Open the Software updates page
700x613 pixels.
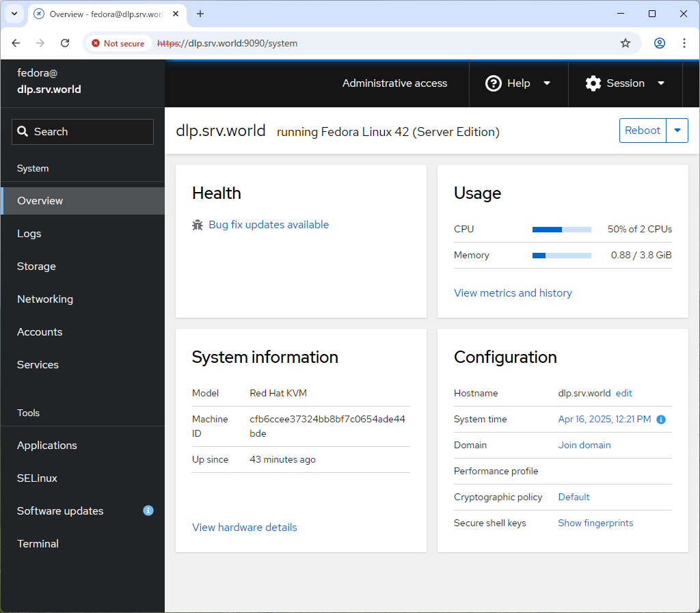pyautogui.click(x=83, y=511)
